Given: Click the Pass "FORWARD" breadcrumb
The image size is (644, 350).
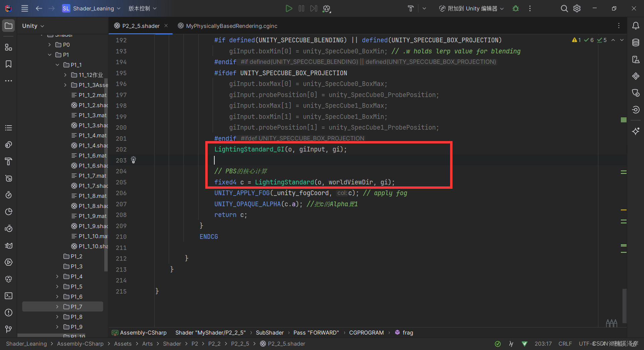Looking at the screenshot, I should point(316,333).
